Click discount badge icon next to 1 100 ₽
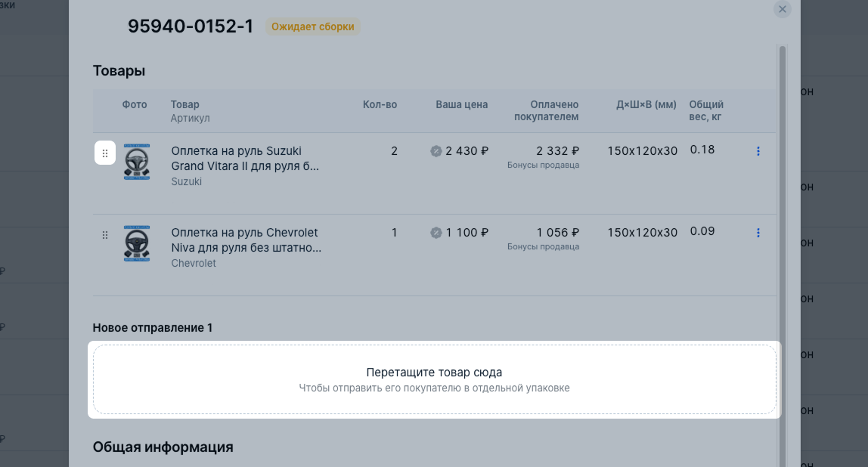Viewport: 868px width, 467px height. (436, 233)
